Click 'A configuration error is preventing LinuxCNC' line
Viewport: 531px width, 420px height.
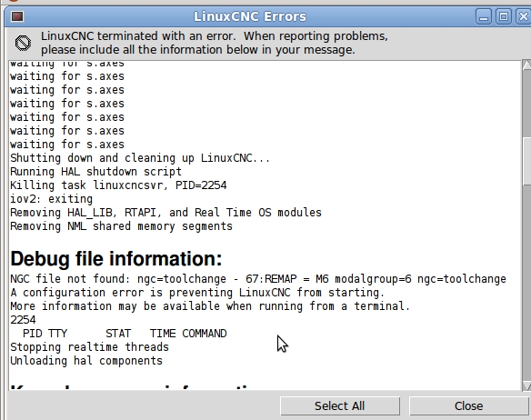tap(197, 293)
